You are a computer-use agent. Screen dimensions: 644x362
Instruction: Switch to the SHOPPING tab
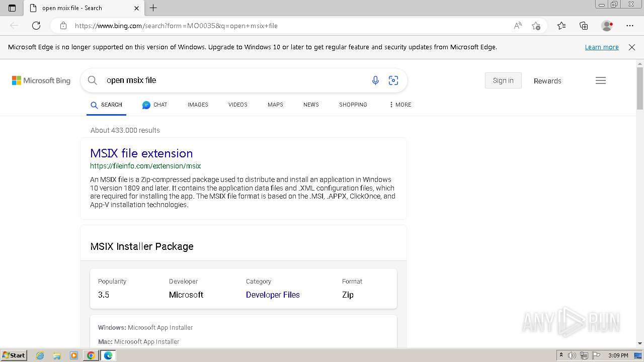point(353,105)
